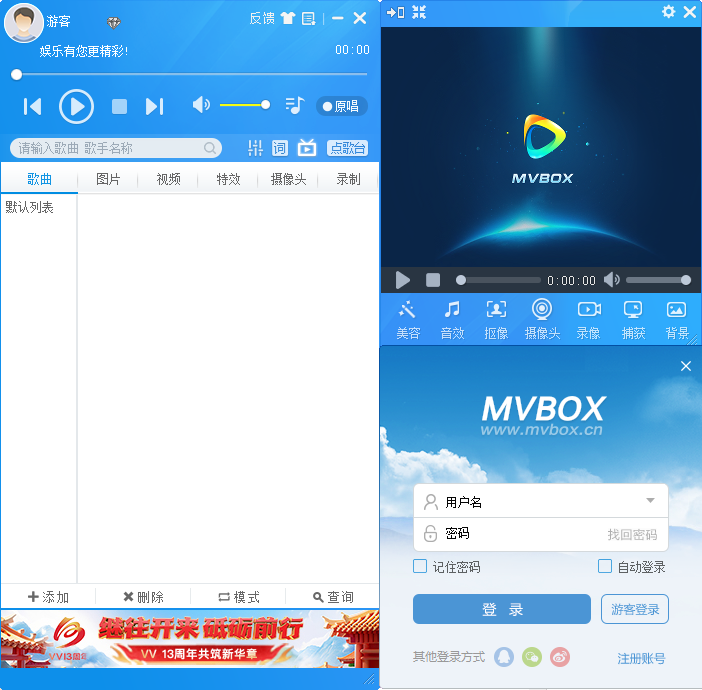Click the video seek slider

498,280
